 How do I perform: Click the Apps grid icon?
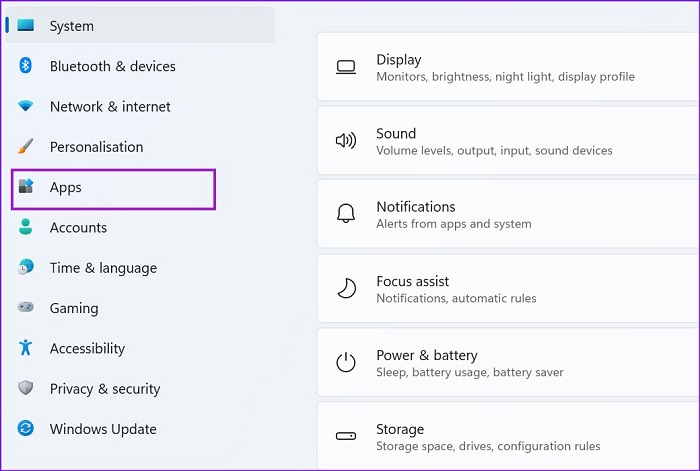click(x=26, y=186)
